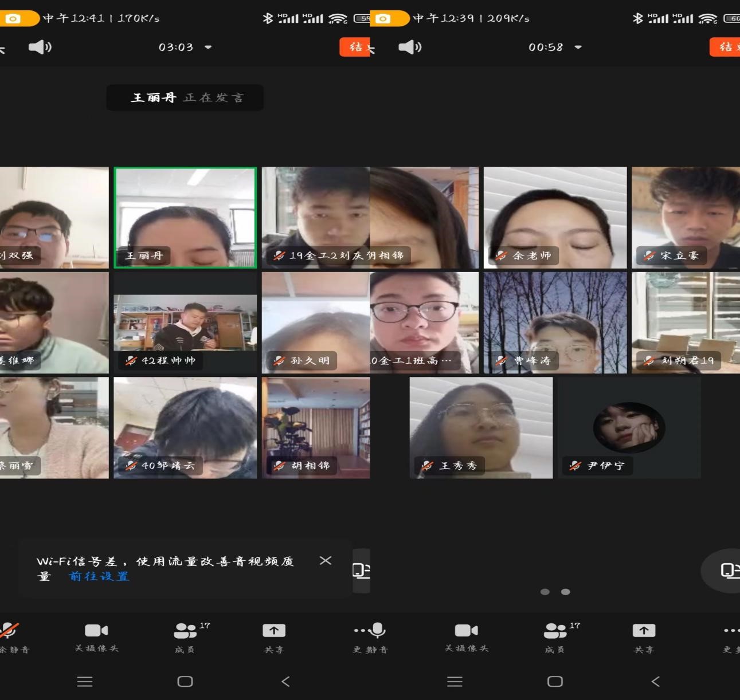Open 成员 list below the page indicator dots

click(x=555, y=637)
